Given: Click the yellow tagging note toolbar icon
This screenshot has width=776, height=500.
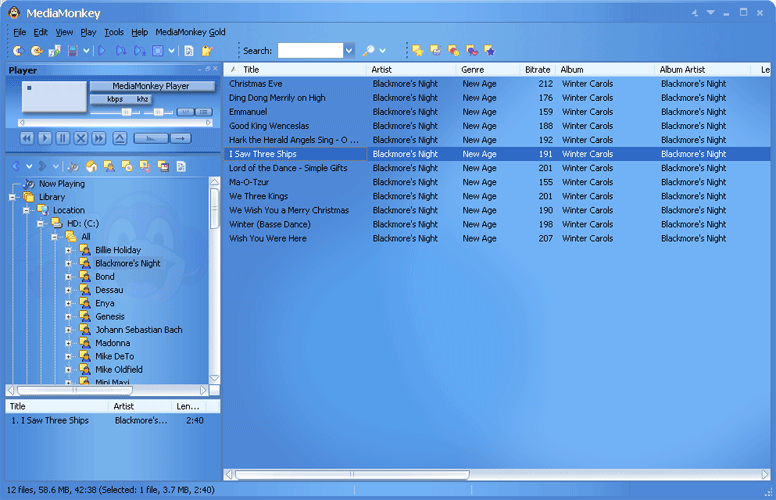Looking at the screenshot, I should (x=207, y=50).
